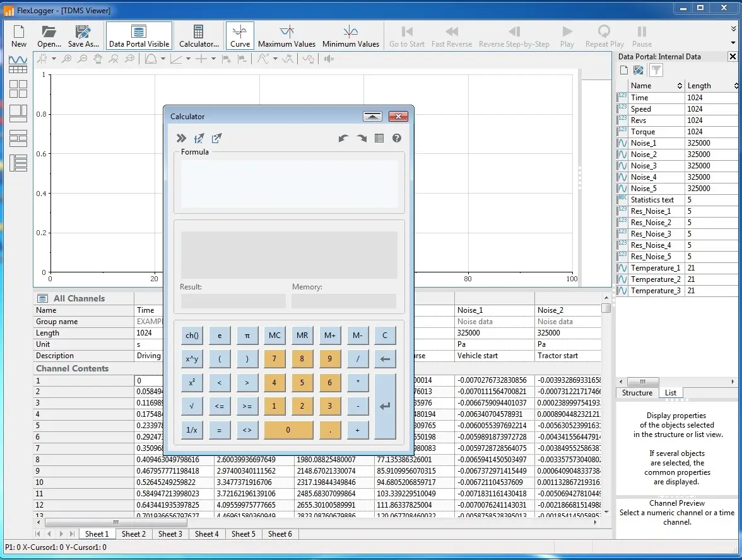Viewport: 742px width, 560px height.
Task: Click the Pause playback control
Action: tap(642, 36)
